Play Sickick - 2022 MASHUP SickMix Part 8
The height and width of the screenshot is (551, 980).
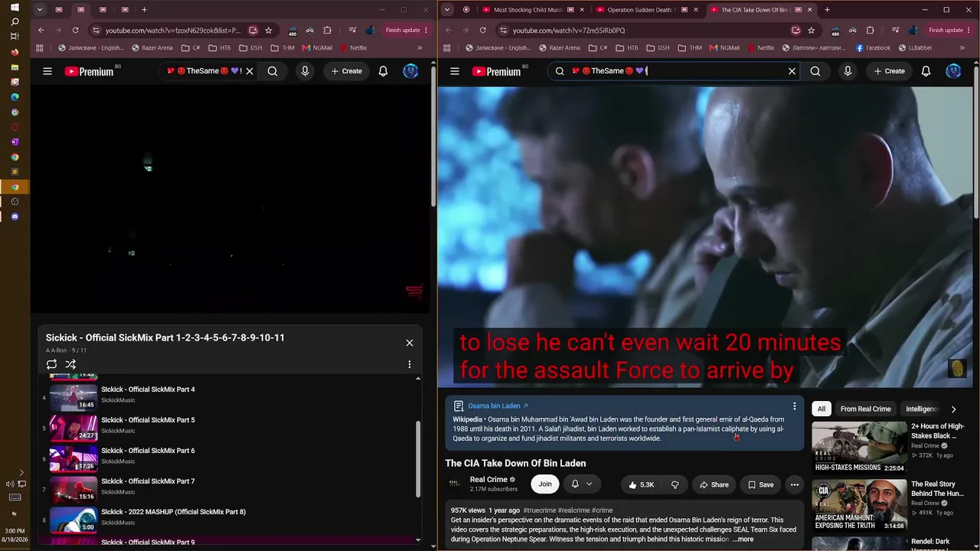pyautogui.click(x=230, y=520)
